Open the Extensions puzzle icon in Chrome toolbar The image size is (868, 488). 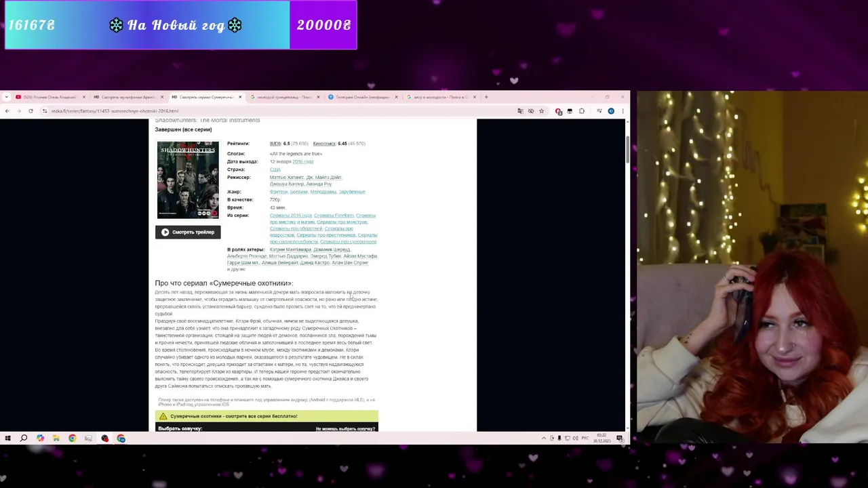pyautogui.click(x=582, y=111)
